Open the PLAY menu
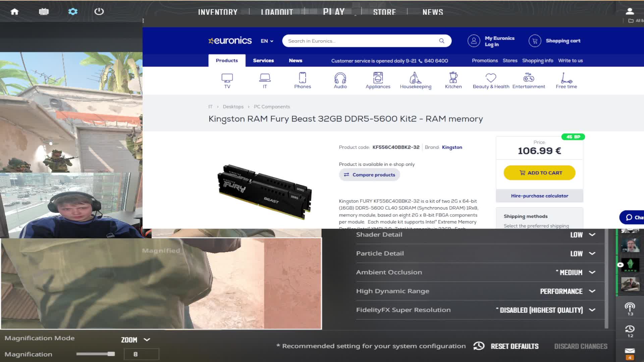This screenshot has height=362, width=644. click(x=334, y=12)
